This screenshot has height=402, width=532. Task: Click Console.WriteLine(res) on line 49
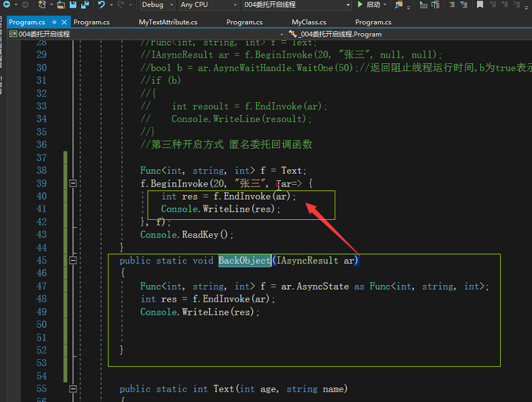tap(197, 312)
